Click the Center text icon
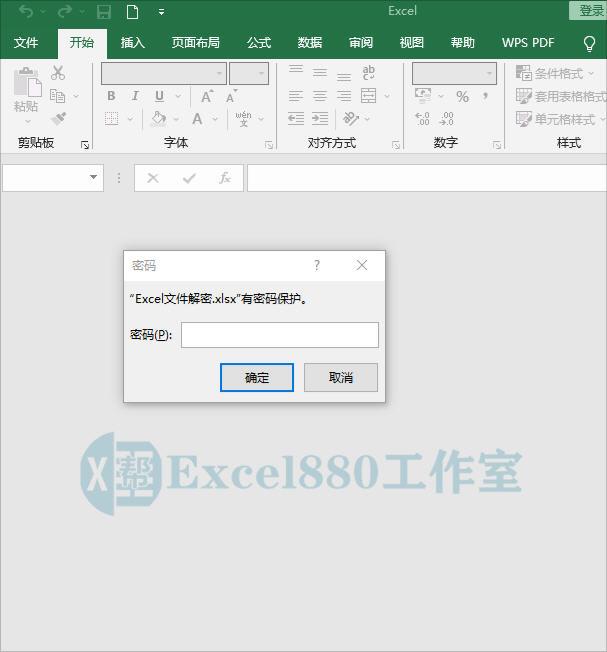Screen dimensions: 607x652 click(x=320, y=96)
